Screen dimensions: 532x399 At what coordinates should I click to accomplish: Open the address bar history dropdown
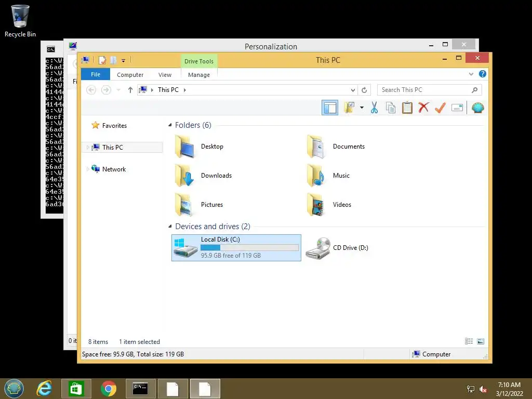(x=353, y=90)
